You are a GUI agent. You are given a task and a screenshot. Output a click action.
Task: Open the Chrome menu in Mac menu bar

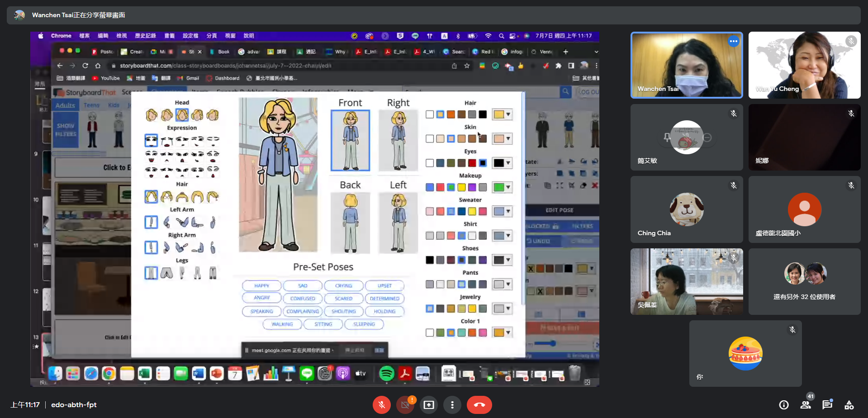tap(61, 36)
